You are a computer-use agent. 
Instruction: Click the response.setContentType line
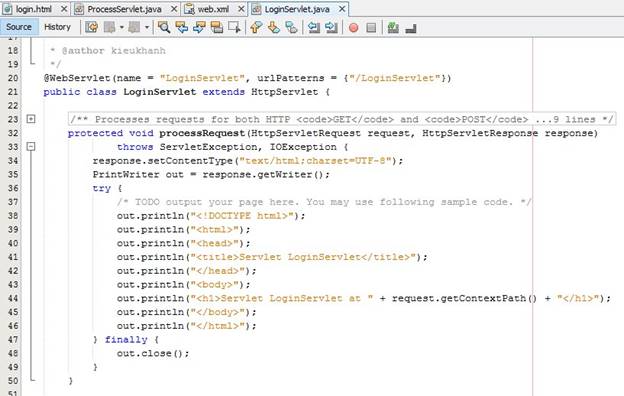[x=248, y=161]
